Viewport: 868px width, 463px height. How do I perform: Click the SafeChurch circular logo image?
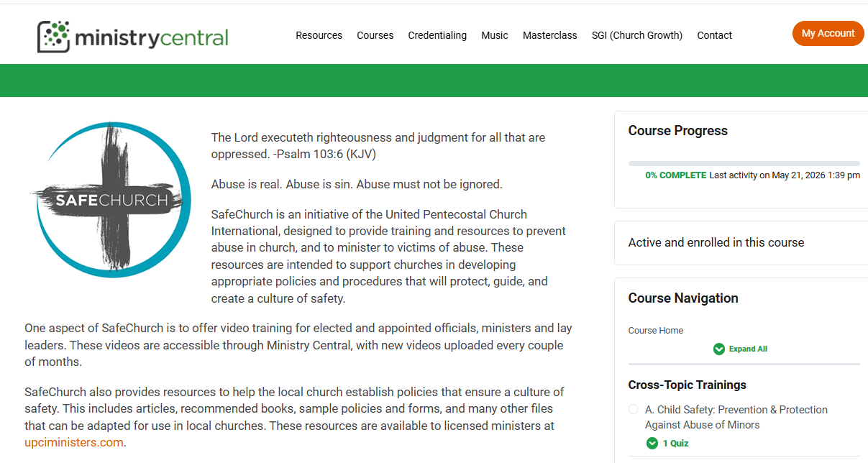111,200
